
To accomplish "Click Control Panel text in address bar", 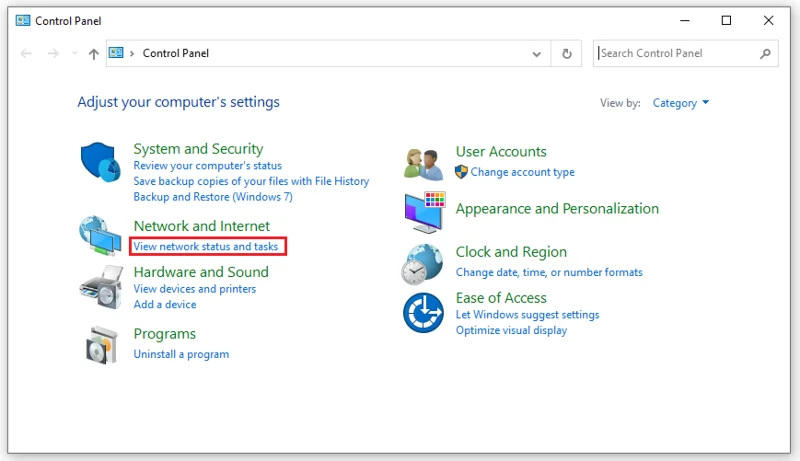I will 176,54.
